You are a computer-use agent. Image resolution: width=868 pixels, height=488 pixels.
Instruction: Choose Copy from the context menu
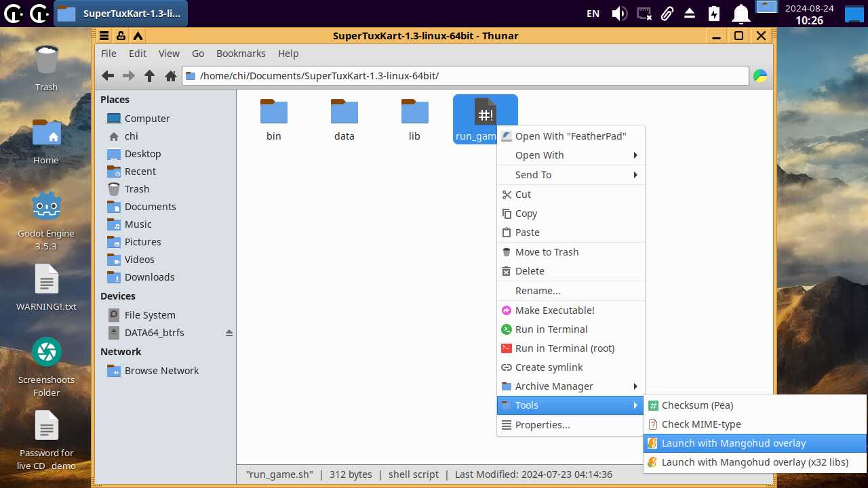(x=570, y=213)
